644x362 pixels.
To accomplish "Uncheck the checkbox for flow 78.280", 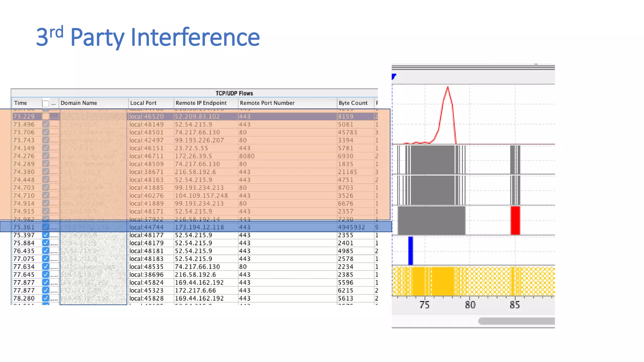I will pos(46,298).
